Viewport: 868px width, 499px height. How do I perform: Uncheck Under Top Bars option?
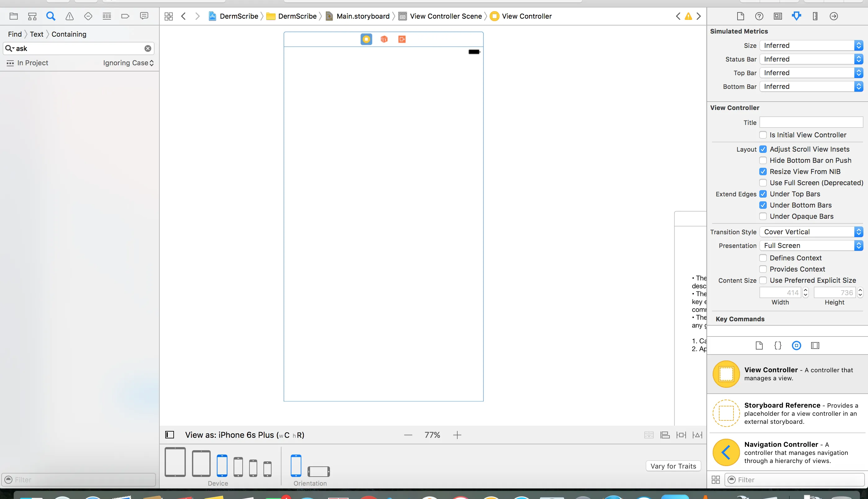pyautogui.click(x=763, y=194)
